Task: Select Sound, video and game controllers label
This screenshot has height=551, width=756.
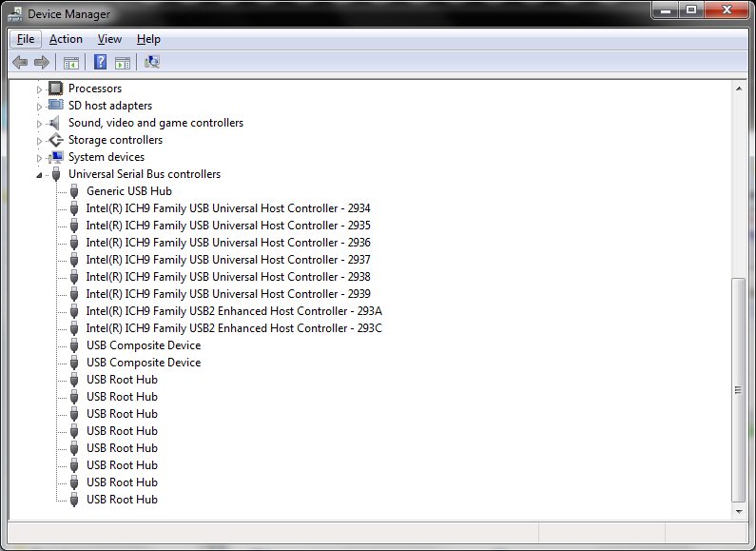Action: pyautogui.click(x=156, y=123)
